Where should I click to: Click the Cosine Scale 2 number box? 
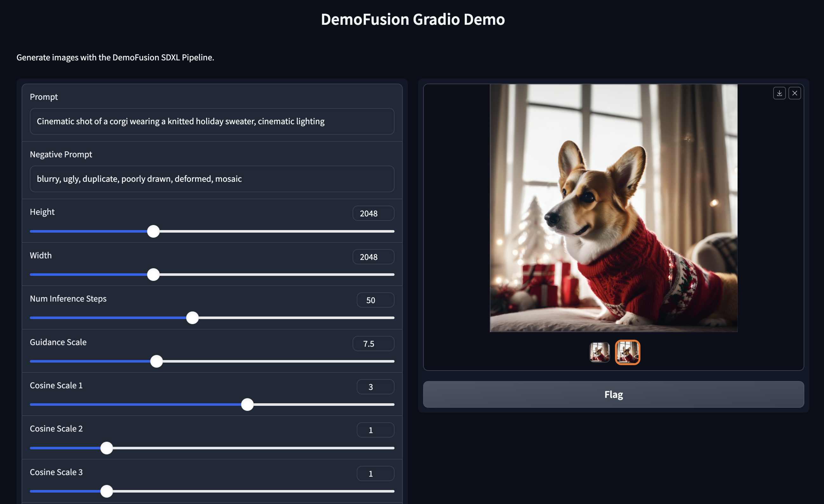click(x=375, y=430)
